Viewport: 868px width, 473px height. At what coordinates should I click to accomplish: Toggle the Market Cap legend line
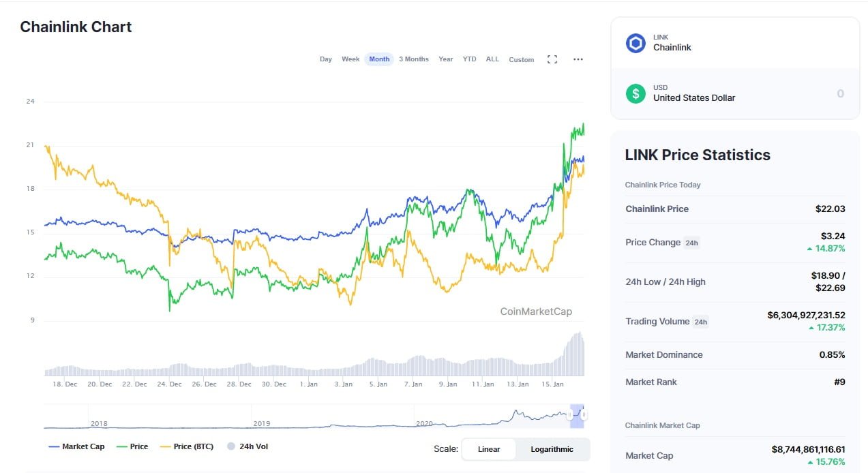coord(76,447)
